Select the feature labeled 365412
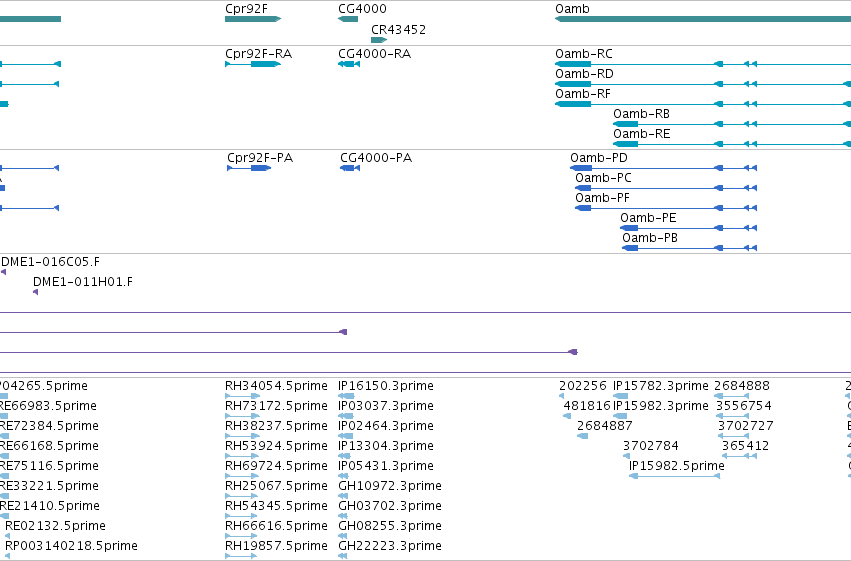The height and width of the screenshot is (561, 851). [x=745, y=446]
